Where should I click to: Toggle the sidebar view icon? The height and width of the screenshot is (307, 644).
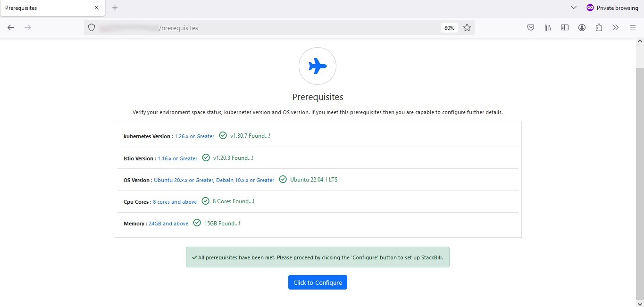565,28
